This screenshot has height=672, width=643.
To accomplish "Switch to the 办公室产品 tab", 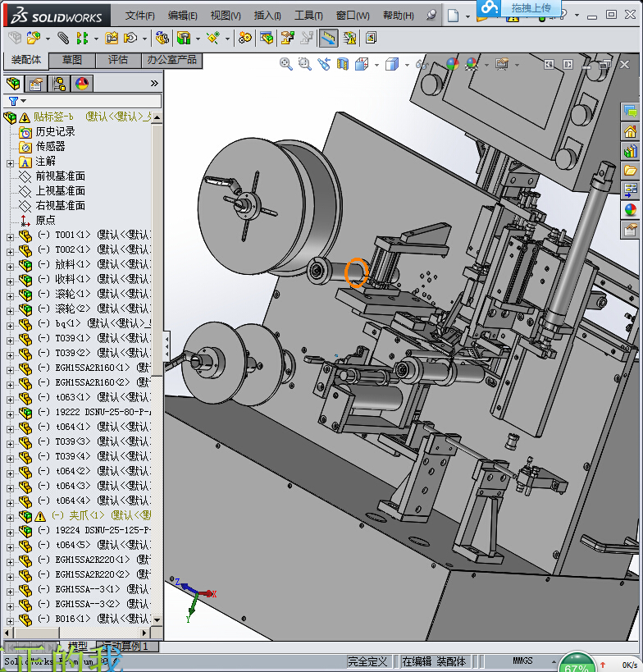I will [171, 60].
